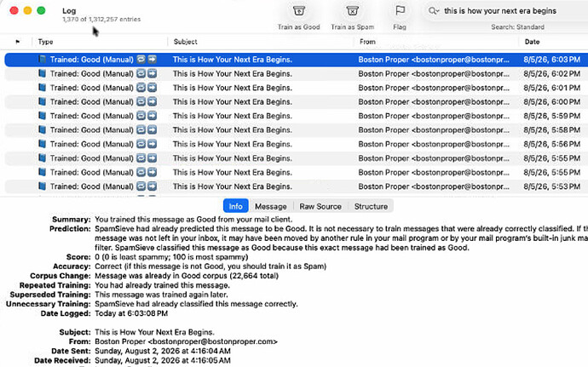Select the date cell '8/5/26, 5:53 PM'
This screenshot has width=588, height=367.
click(x=551, y=186)
